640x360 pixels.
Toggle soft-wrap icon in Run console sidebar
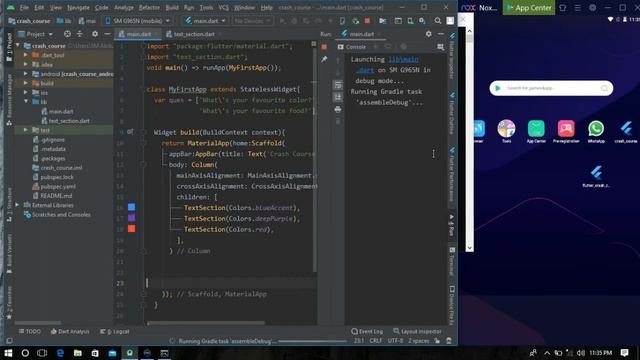coord(338,85)
